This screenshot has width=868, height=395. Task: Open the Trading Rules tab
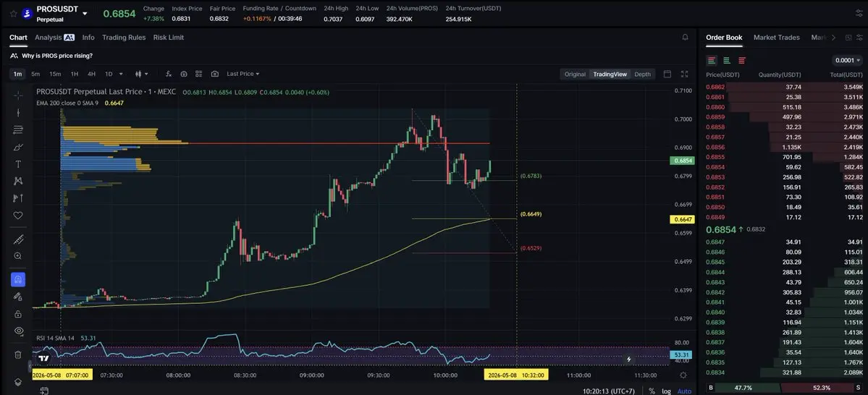pyautogui.click(x=124, y=37)
